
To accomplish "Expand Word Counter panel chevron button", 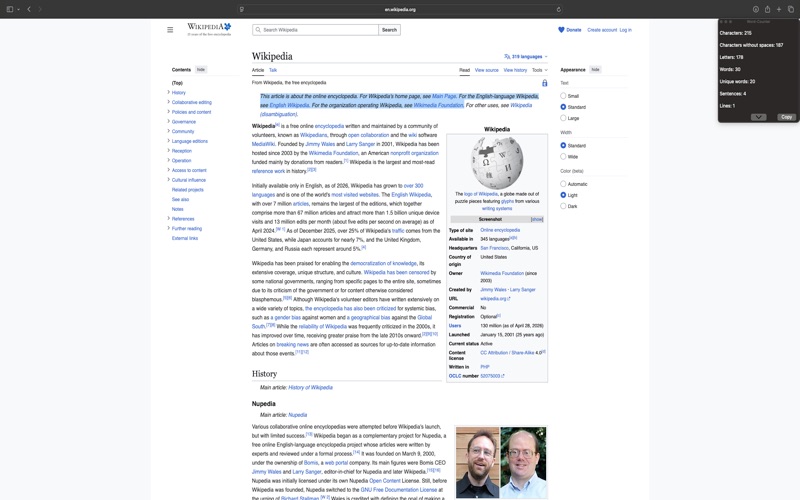I will click(x=759, y=117).
